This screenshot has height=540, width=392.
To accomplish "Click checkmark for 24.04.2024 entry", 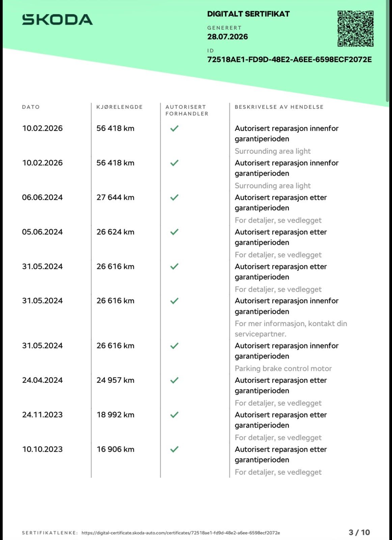I will pos(174,380).
